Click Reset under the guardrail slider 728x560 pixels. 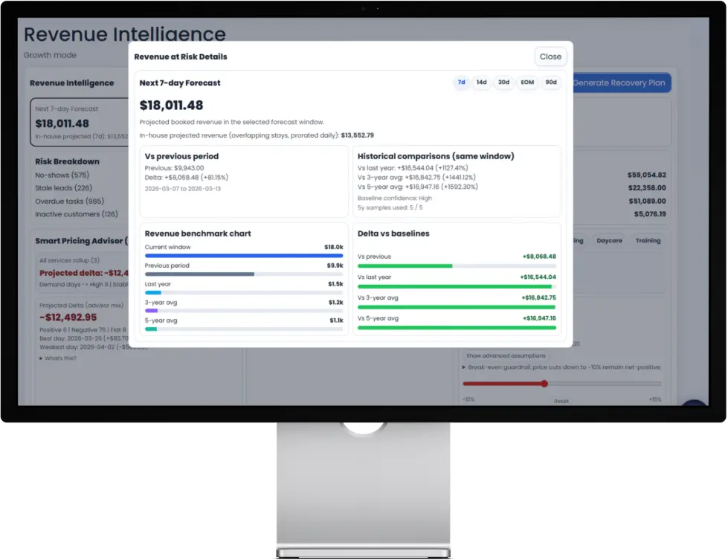pos(562,399)
